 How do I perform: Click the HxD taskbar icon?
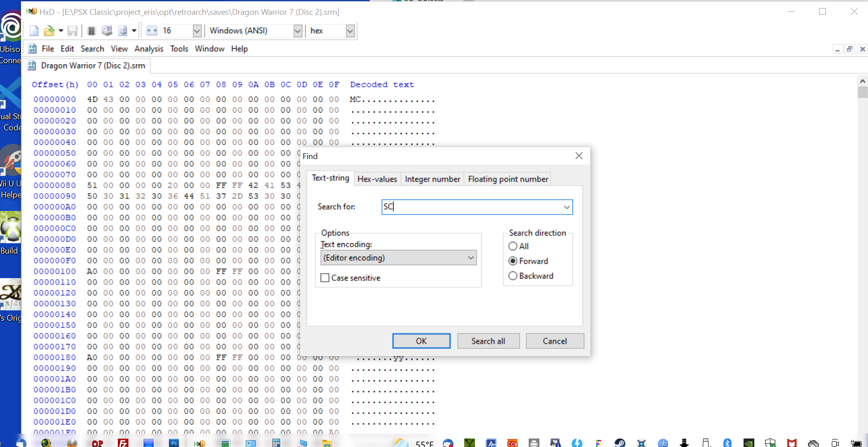point(199,443)
